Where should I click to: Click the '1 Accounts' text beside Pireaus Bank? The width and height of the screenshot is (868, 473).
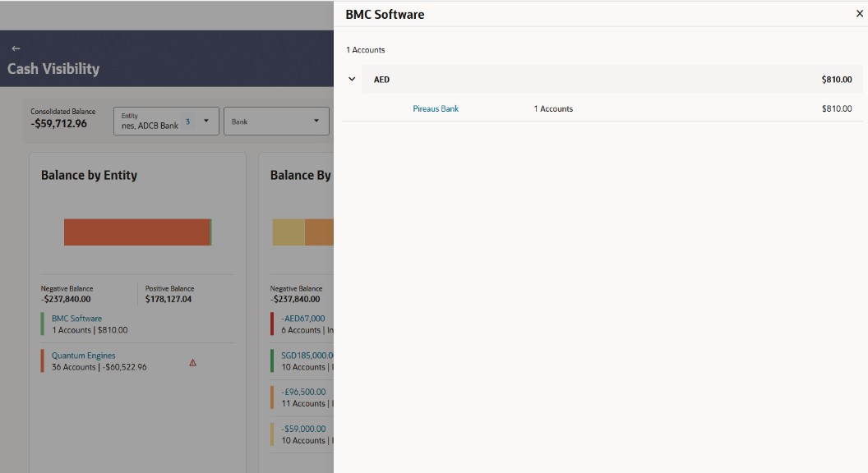(553, 109)
